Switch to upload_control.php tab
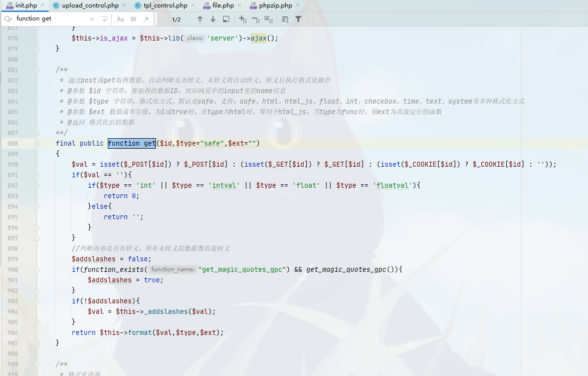The width and height of the screenshot is (588, 376). 90,6
